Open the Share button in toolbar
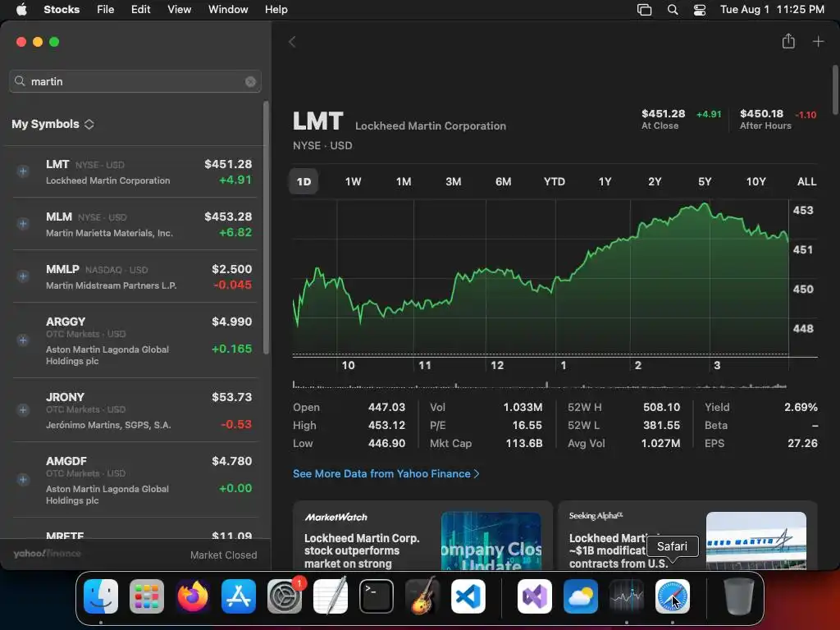Screen dimensions: 840x630 (x=788, y=41)
